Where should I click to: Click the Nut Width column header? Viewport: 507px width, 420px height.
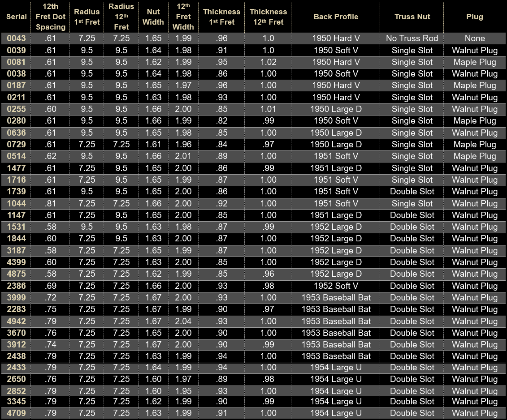(x=153, y=17)
